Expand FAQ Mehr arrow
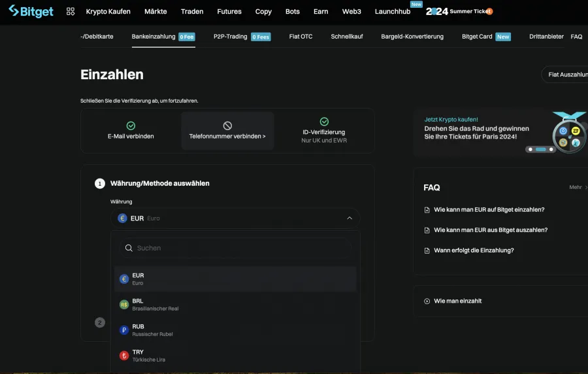Viewport: 588px width, 374px height. point(586,187)
